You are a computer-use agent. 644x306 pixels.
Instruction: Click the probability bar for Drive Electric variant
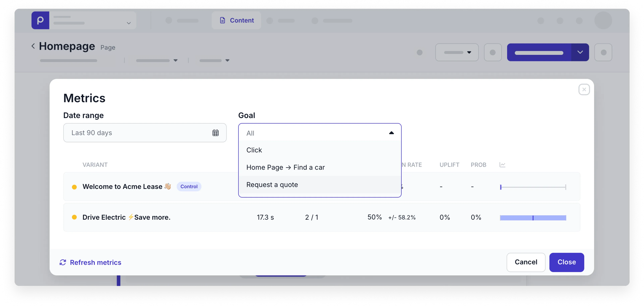pos(533,217)
